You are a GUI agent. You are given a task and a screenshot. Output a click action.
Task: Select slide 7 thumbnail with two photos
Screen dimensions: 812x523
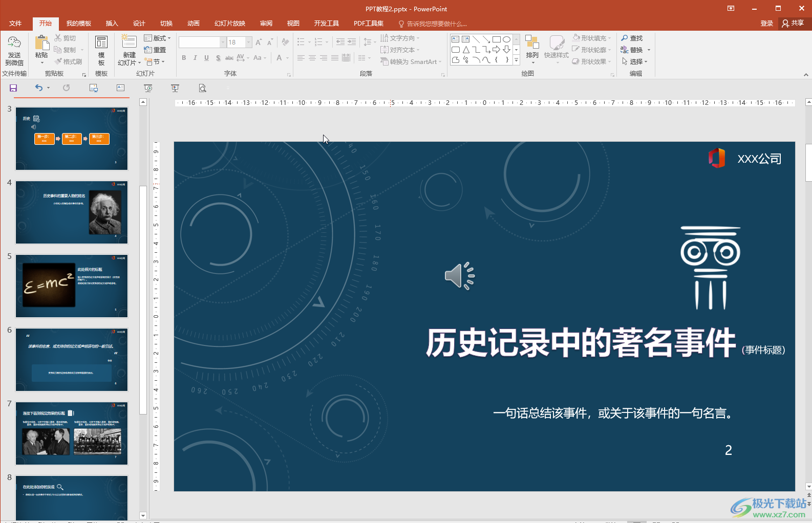(72, 433)
